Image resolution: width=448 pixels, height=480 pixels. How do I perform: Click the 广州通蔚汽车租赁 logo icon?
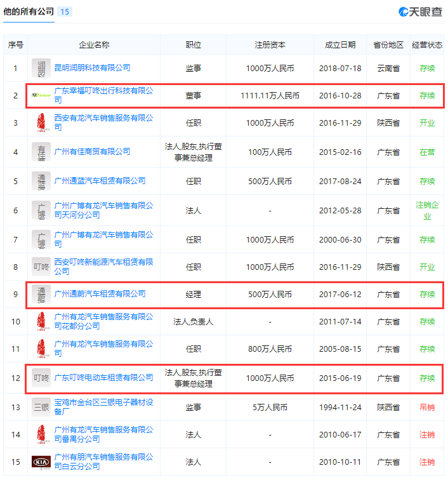41,295
